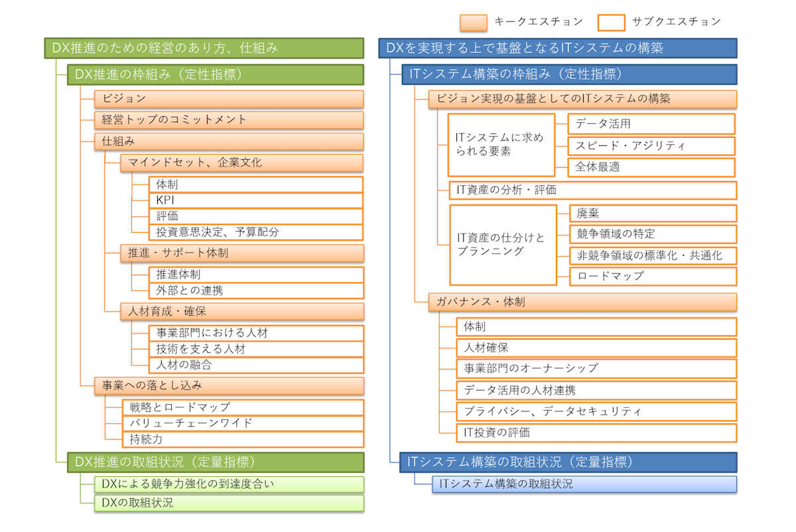Image resolution: width=796 pixels, height=532 pixels.
Task: Click 非競争領域の標準化・共通化 item
Action: coord(653,255)
